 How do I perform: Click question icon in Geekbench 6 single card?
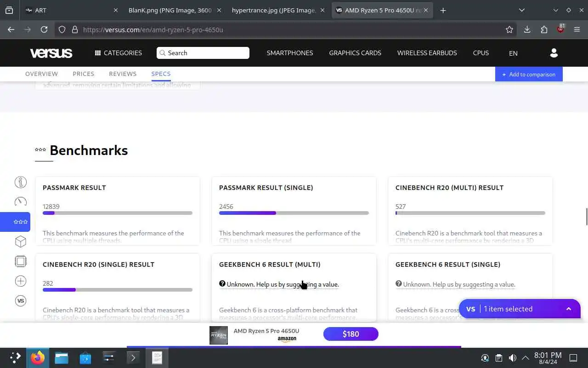pos(399,284)
